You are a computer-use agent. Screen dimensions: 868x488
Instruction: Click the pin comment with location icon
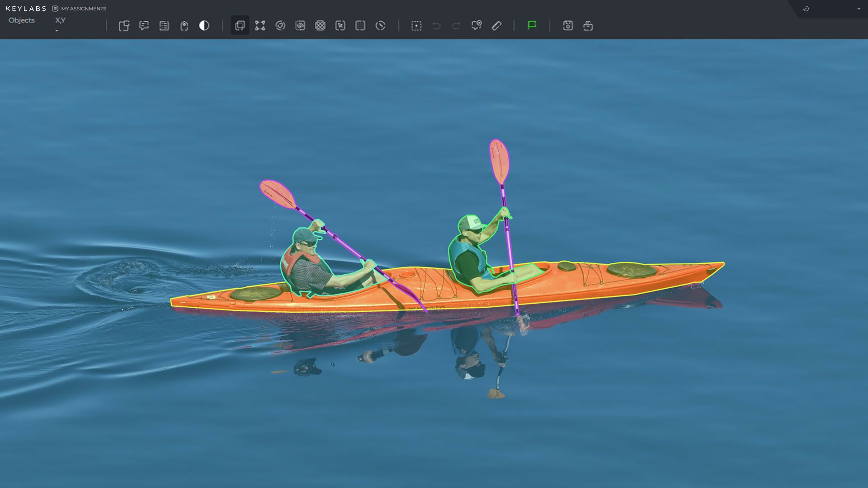[476, 26]
